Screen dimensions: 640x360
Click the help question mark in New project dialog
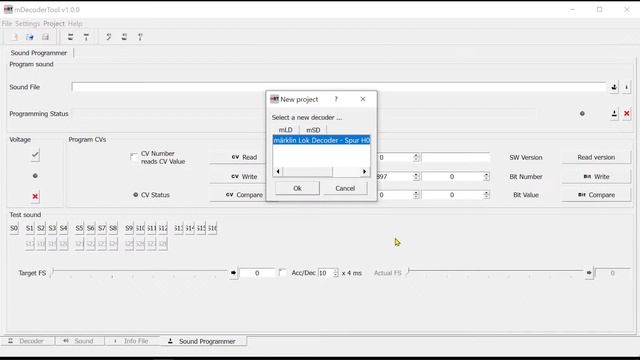[336, 99]
